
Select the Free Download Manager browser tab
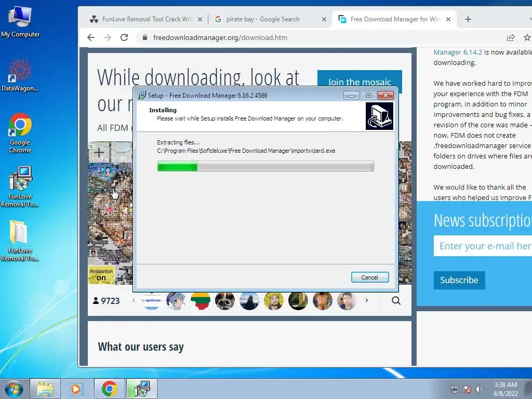point(394,19)
